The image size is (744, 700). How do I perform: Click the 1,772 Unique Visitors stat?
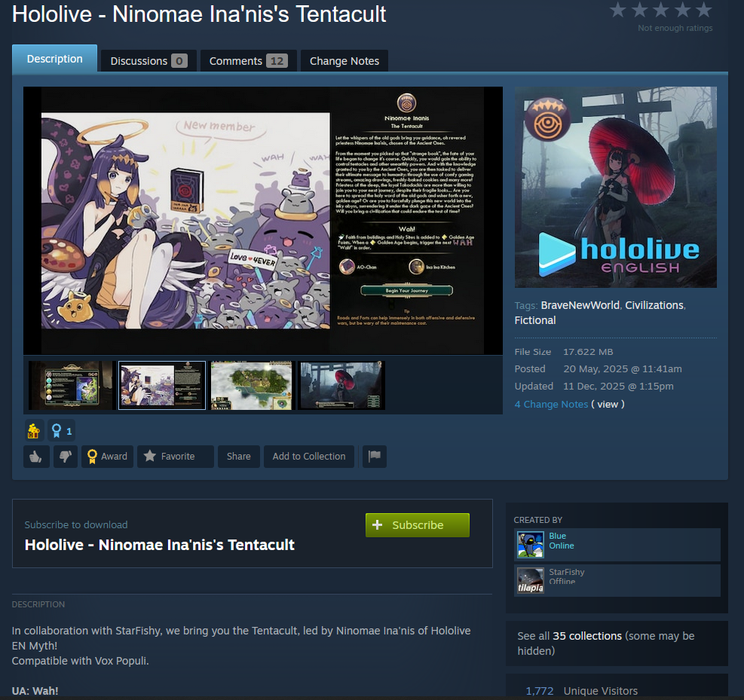coord(581,691)
